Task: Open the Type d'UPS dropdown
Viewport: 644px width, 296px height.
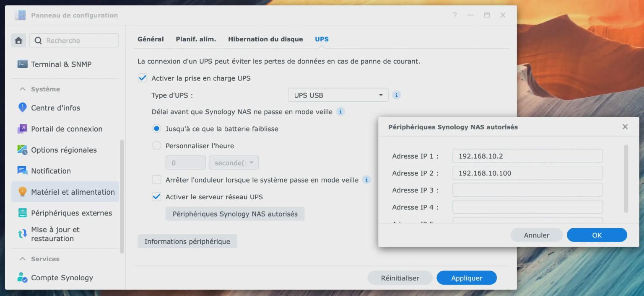Action: click(338, 95)
